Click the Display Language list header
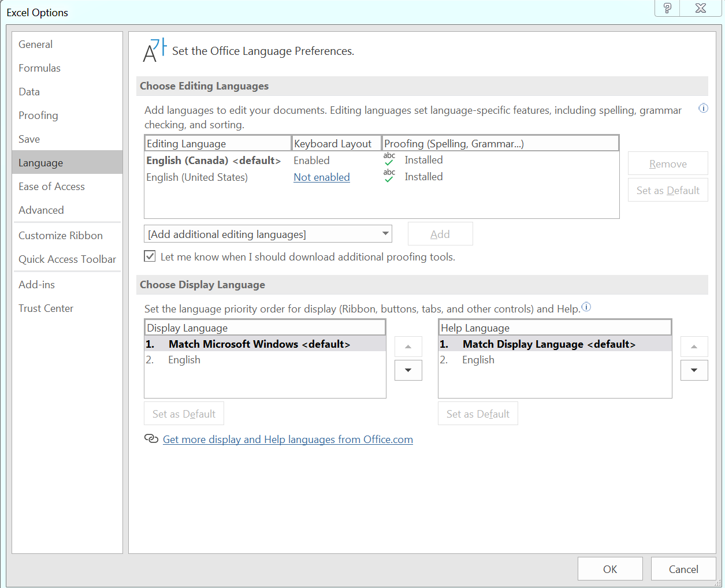 265,328
